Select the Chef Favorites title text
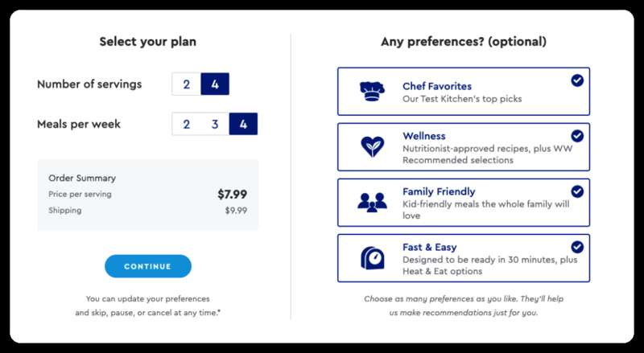This screenshot has height=353, width=644. click(x=437, y=86)
